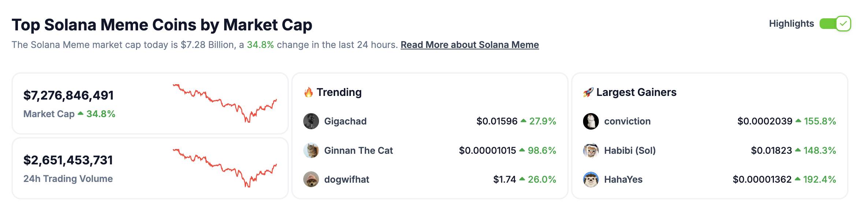The height and width of the screenshot is (216, 868).
Task: Open the Habibi (Sol) coin link
Action: tap(630, 150)
